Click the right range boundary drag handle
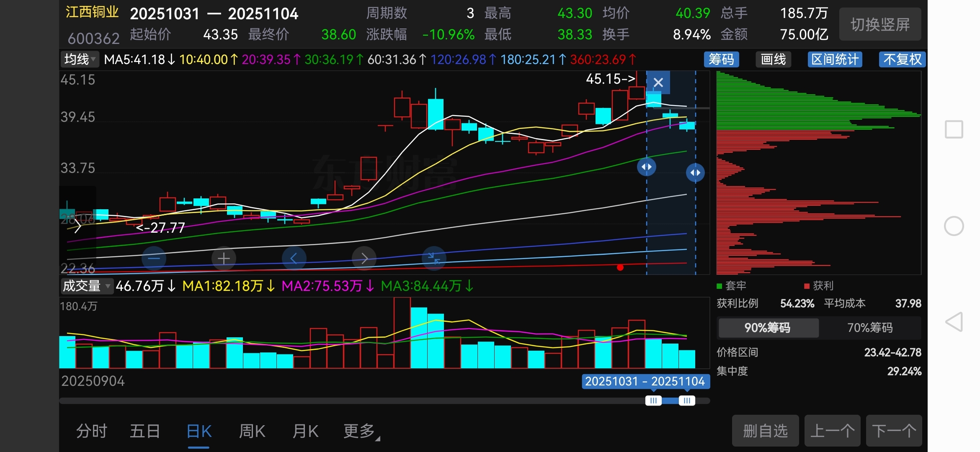The height and width of the screenshot is (452, 980). (695, 172)
